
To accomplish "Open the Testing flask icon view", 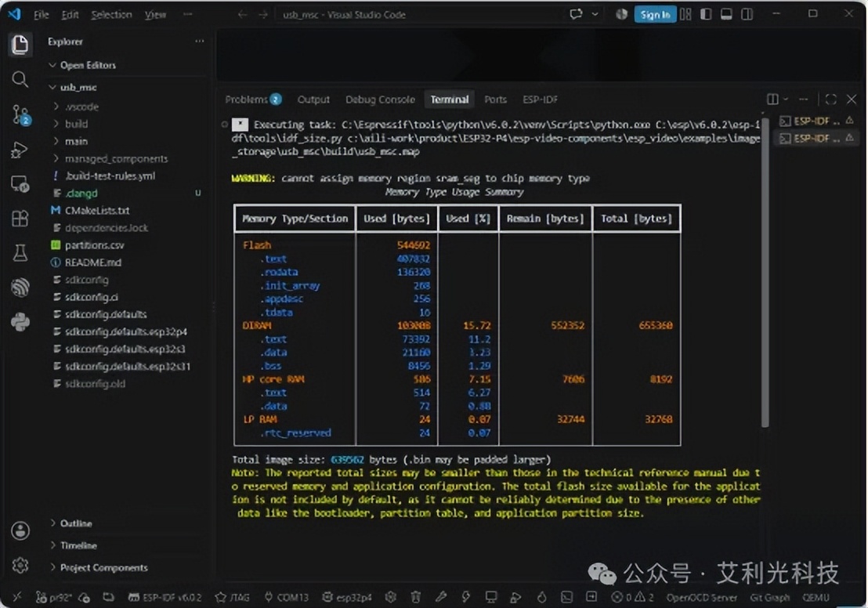I will (20, 253).
